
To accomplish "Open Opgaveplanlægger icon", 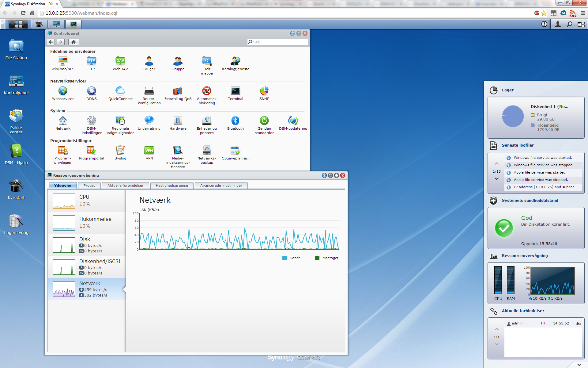I will click(236, 153).
